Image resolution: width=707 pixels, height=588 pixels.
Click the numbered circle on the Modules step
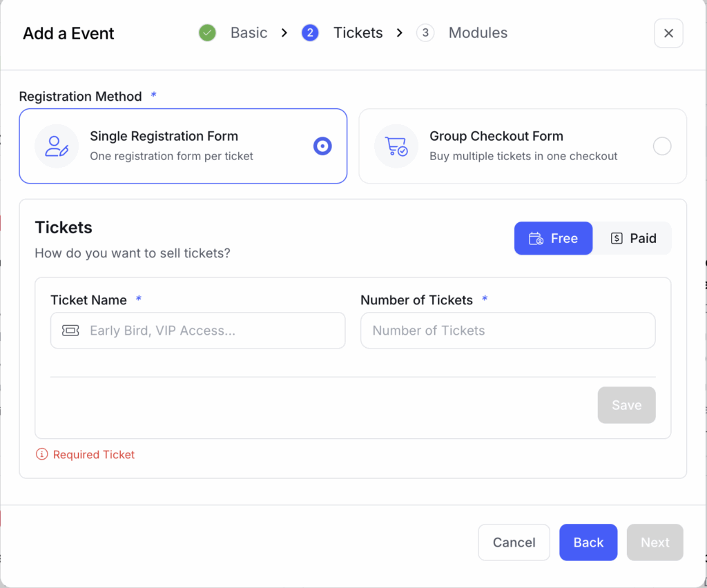pyautogui.click(x=425, y=32)
